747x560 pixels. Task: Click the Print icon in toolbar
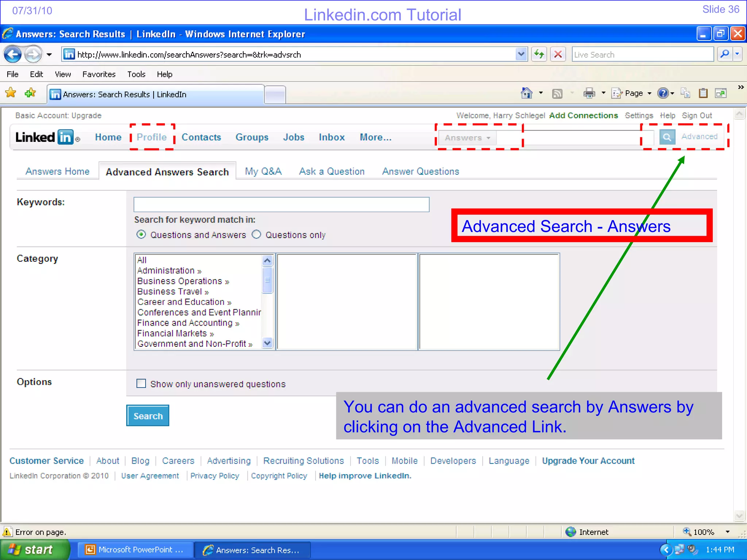pyautogui.click(x=589, y=93)
